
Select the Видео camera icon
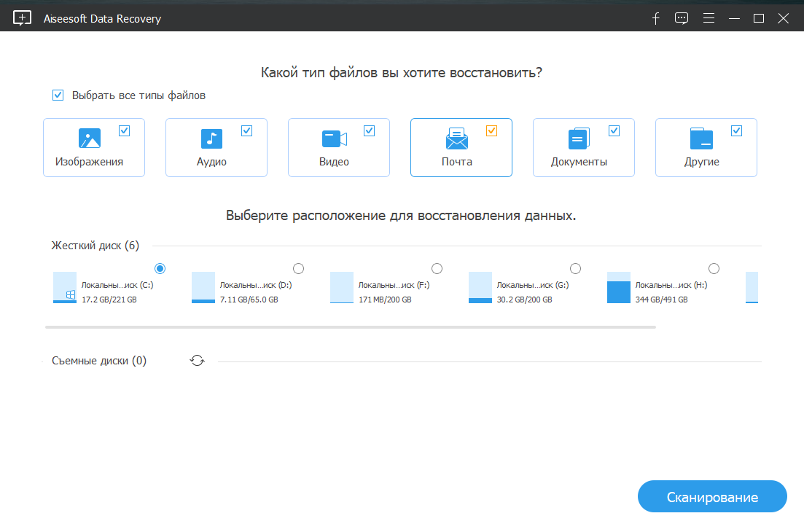(x=334, y=137)
